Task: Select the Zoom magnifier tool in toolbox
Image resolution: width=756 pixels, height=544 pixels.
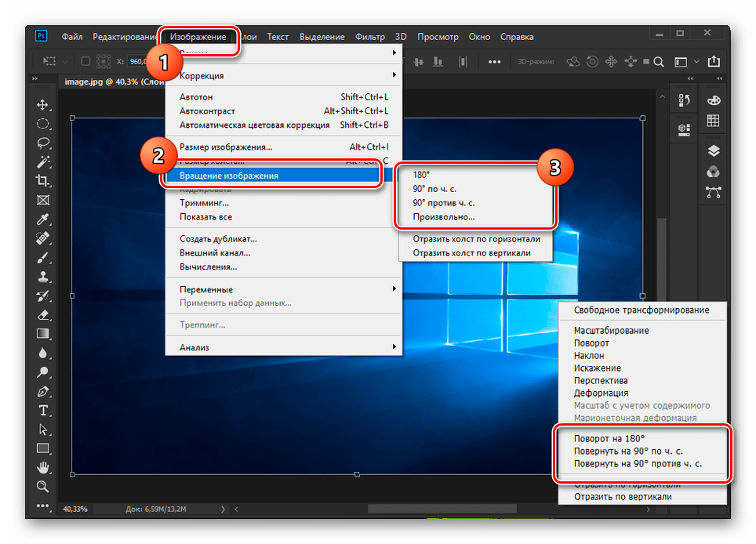Action: point(43,487)
